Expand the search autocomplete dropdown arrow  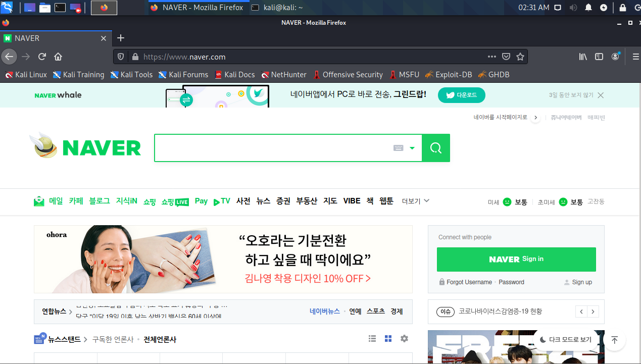coord(412,148)
